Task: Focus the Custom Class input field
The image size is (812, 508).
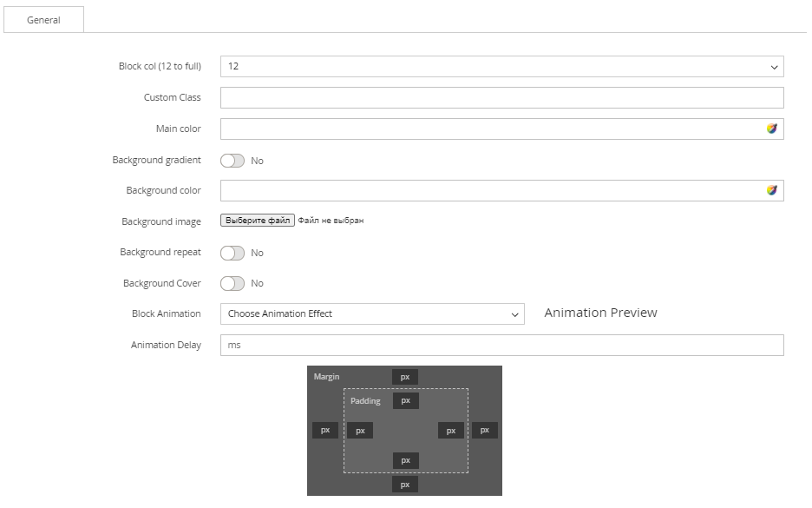Action: pyautogui.click(x=501, y=97)
